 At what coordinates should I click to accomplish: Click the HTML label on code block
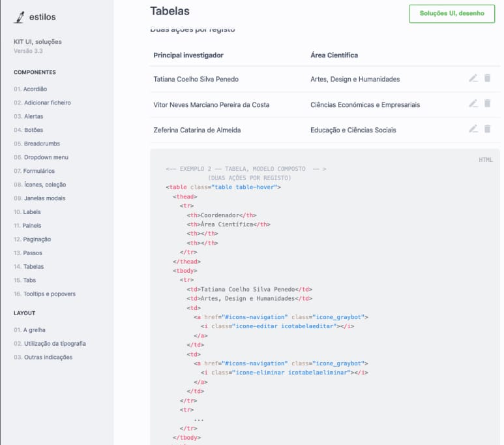coord(485,160)
